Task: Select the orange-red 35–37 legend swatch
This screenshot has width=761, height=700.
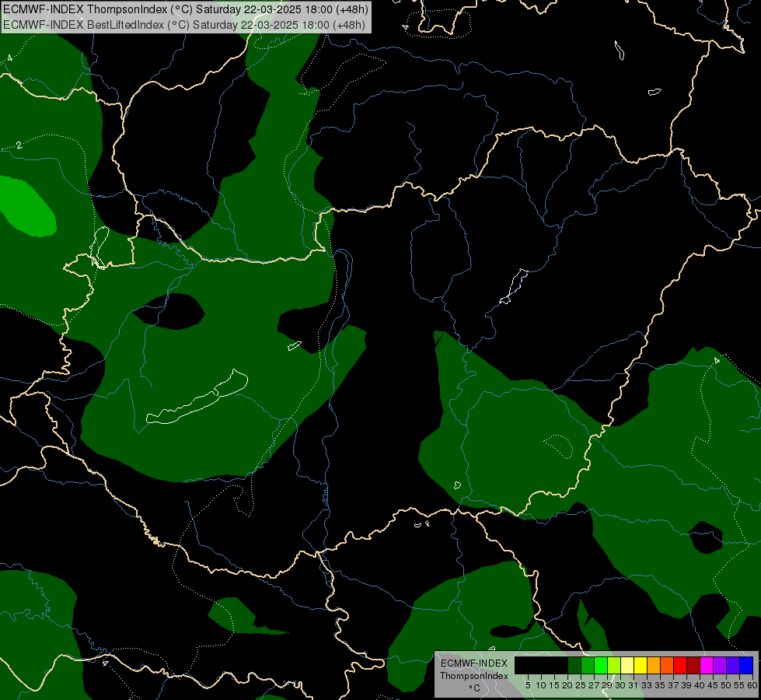Action: click(x=667, y=665)
